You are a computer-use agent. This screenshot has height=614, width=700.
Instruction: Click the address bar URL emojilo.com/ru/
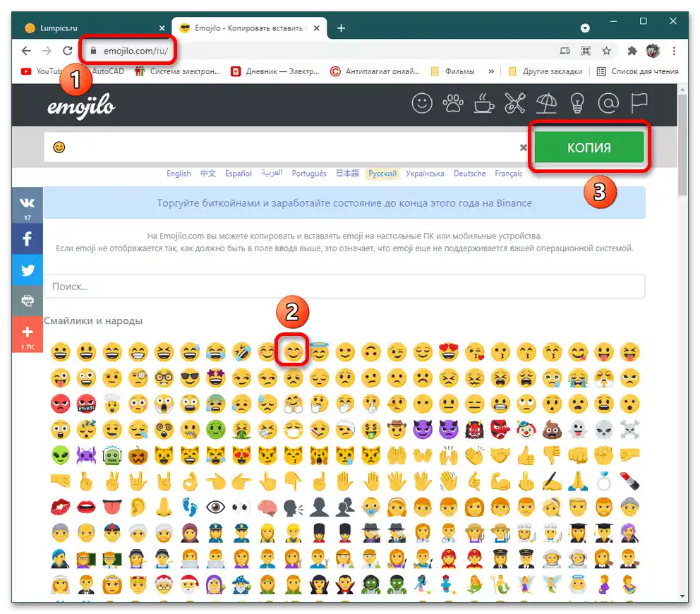[x=135, y=51]
